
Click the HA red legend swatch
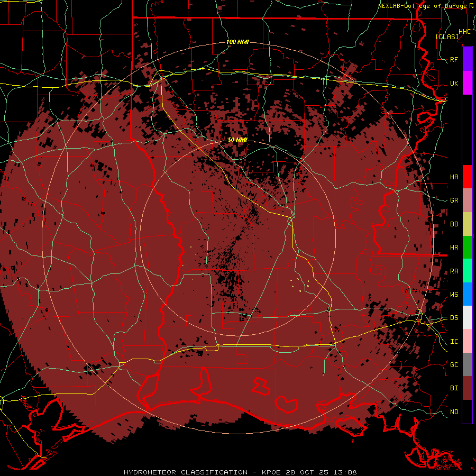pos(467,177)
